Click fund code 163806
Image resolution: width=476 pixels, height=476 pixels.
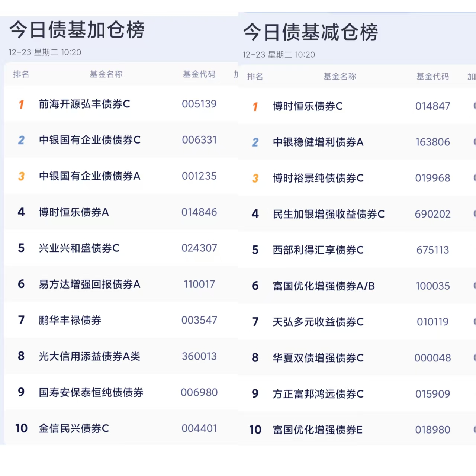pos(432,142)
